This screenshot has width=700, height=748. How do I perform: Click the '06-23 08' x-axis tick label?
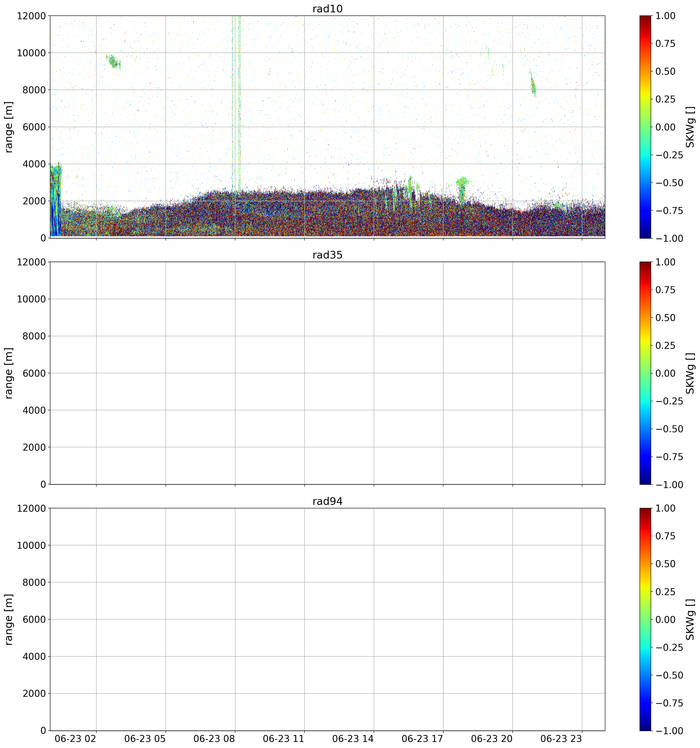[x=214, y=739]
